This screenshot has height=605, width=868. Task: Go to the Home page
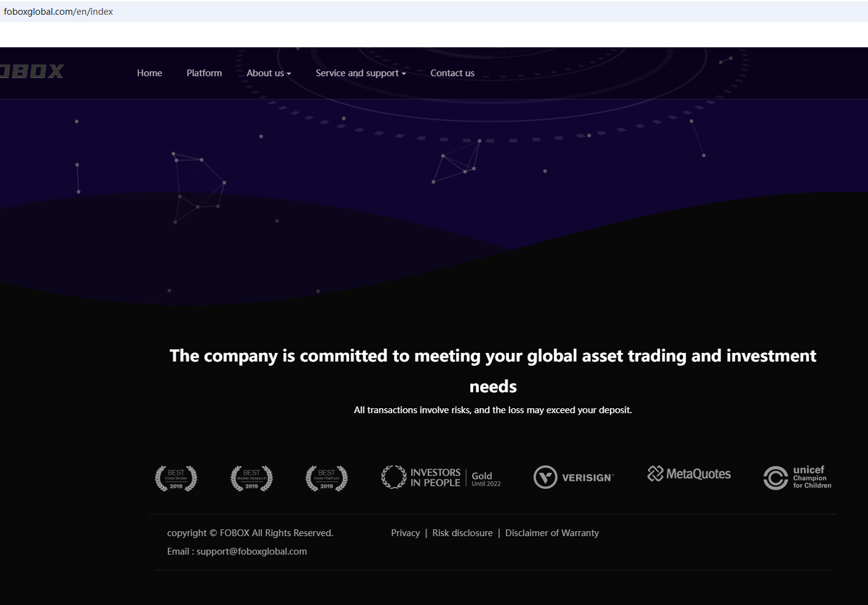pos(149,73)
